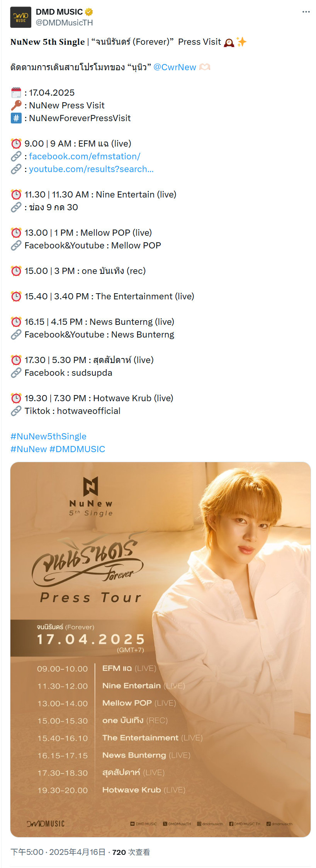The image size is (316, 868).
Task: Click the blue hashtag emoji before NuNewForeverPressVisit
Action: [16, 118]
